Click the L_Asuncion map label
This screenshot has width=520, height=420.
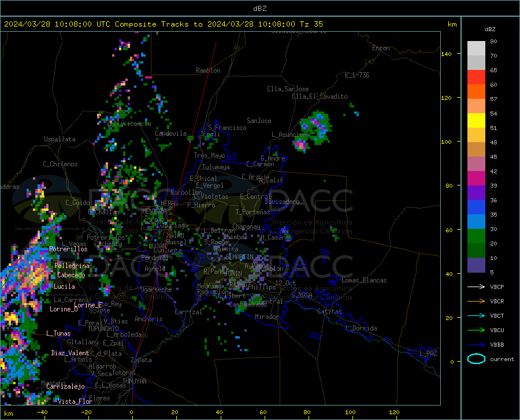tap(289, 135)
